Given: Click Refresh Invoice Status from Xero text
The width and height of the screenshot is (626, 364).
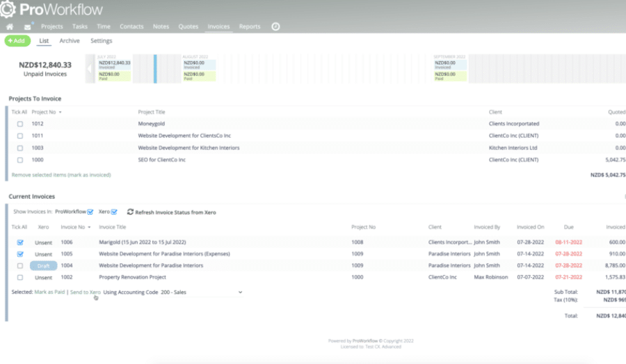Looking at the screenshot, I should (x=175, y=213).
